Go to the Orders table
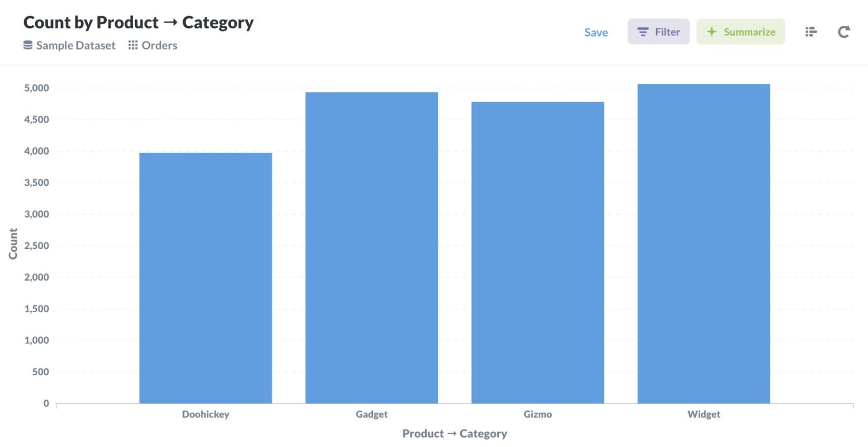868x447 pixels. tap(159, 45)
